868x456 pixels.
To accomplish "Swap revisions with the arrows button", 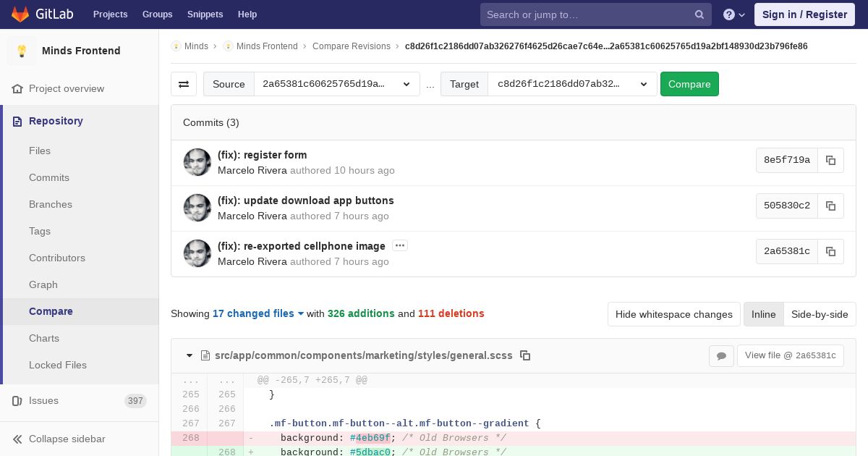I will click(x=184, y=84).
